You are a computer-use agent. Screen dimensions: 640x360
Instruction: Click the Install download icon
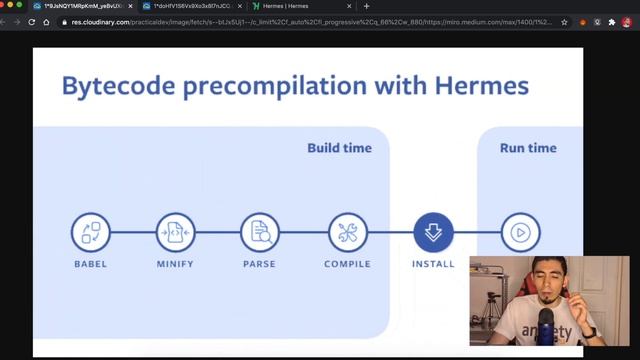click(433, 232)
